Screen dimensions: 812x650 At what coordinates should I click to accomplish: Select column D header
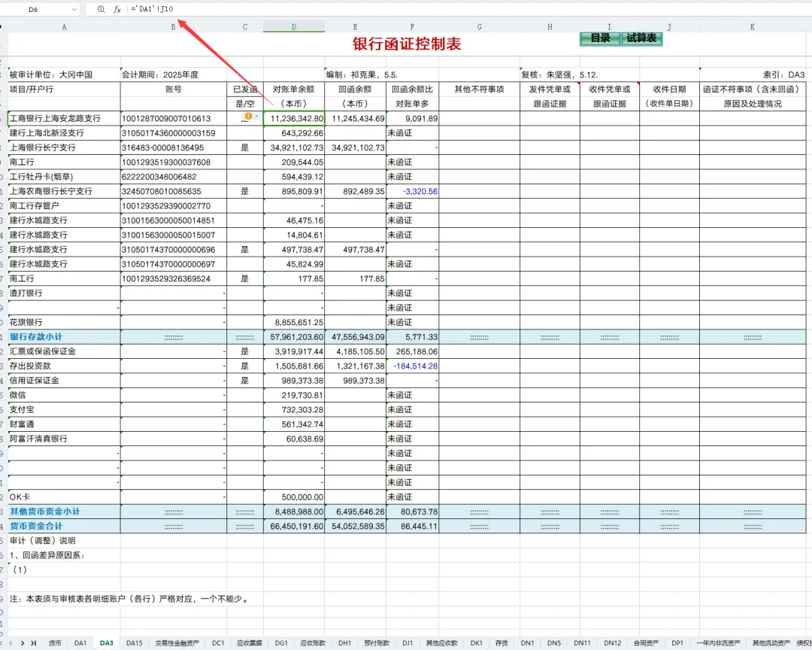tap(294, 27)
